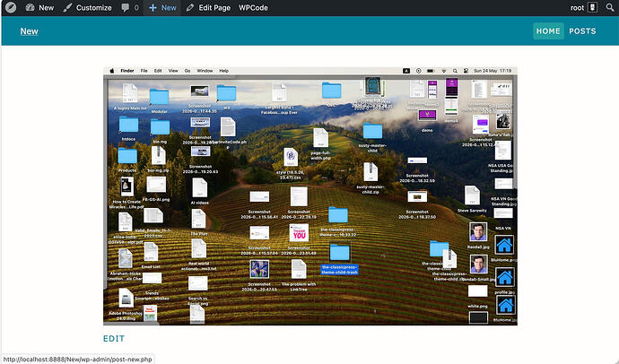The image size is (619, 364).
Task: Click Go menu in the embedded desktop screenshot
Action: (187, 71)
